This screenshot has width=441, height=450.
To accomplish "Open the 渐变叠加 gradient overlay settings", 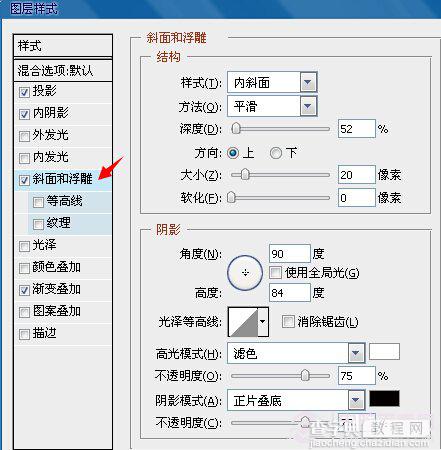I will coord(56,289).
